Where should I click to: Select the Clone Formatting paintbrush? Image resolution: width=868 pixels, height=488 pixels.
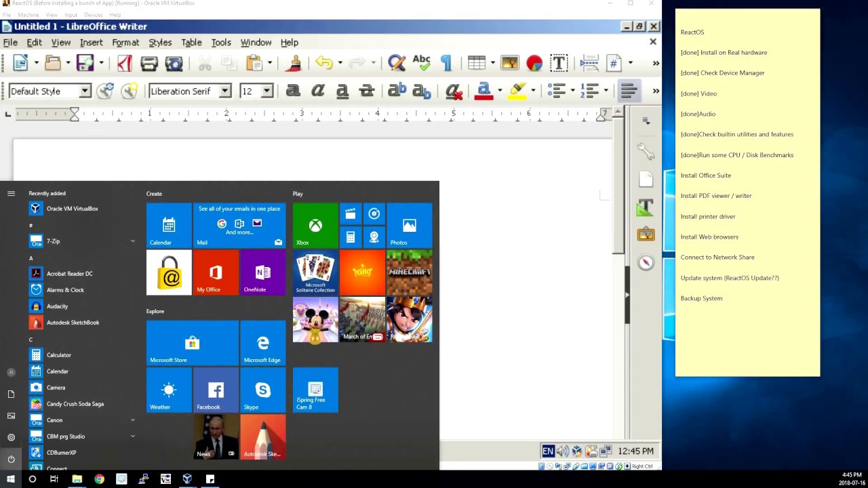[294, 63]
